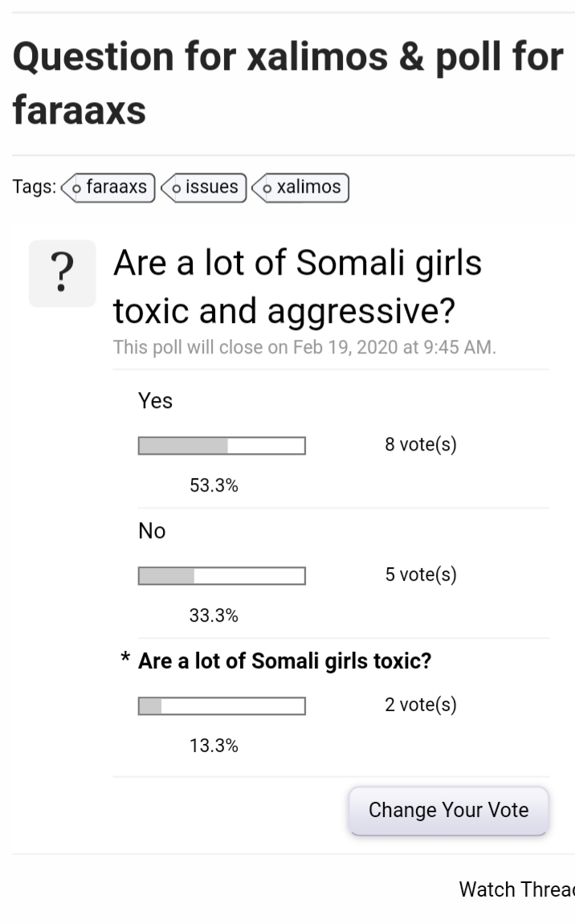575x924 pixels.
Task: Click the question mark poll icon
Action: [x=63, y=273]
